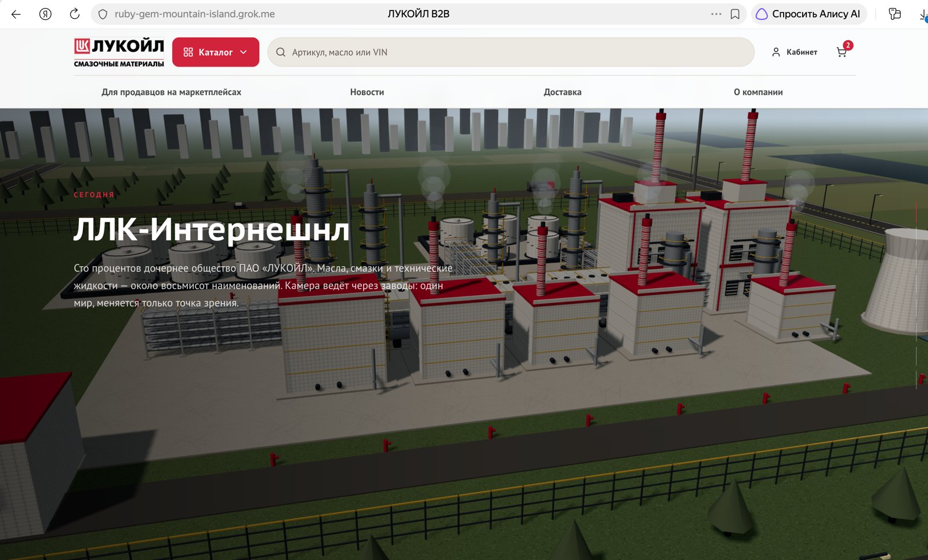Open the passwords and cards key icon

895,14
